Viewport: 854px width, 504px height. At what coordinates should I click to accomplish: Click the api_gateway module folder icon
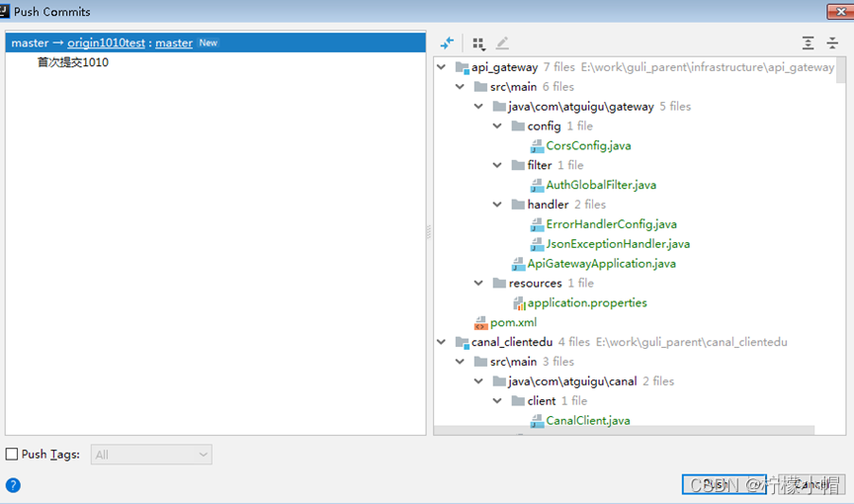point(462,67)
